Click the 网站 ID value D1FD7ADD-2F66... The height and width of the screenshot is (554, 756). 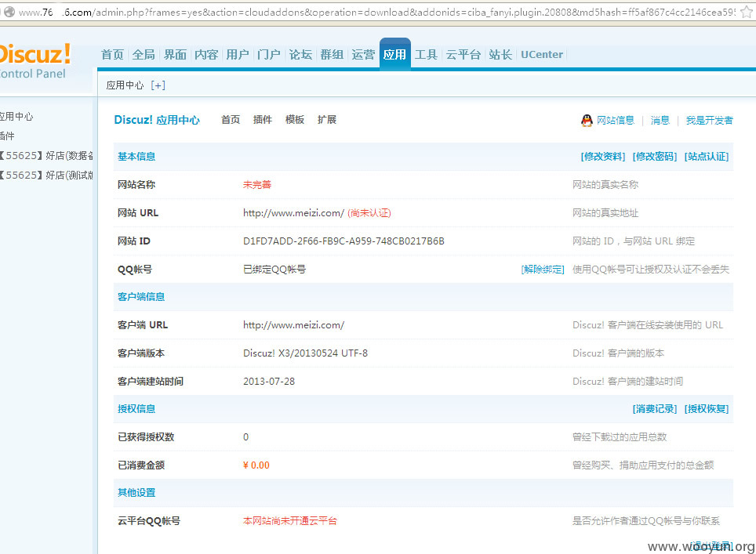(x=343, y=241)
